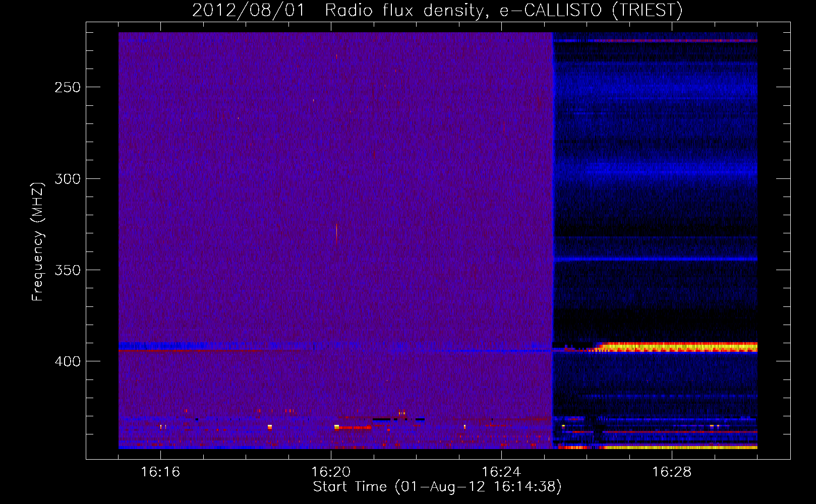Click the 16:20 time tick label
The image size is (816, 504).
[331, 472]
